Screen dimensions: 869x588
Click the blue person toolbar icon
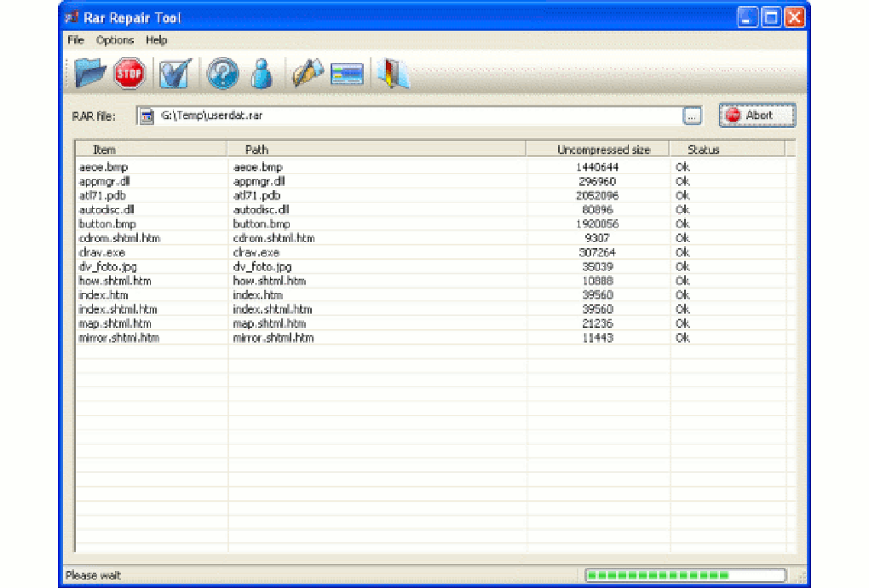(x=262, y=73)
